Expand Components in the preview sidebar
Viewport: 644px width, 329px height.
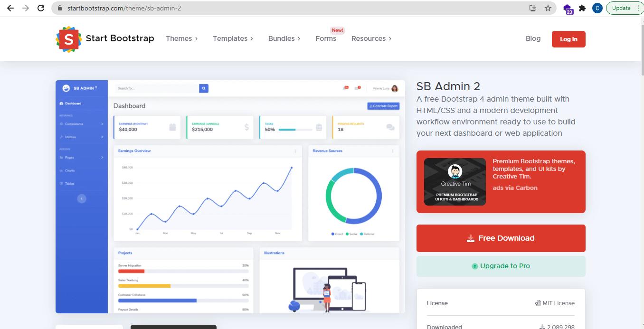[x=81, y=124]
